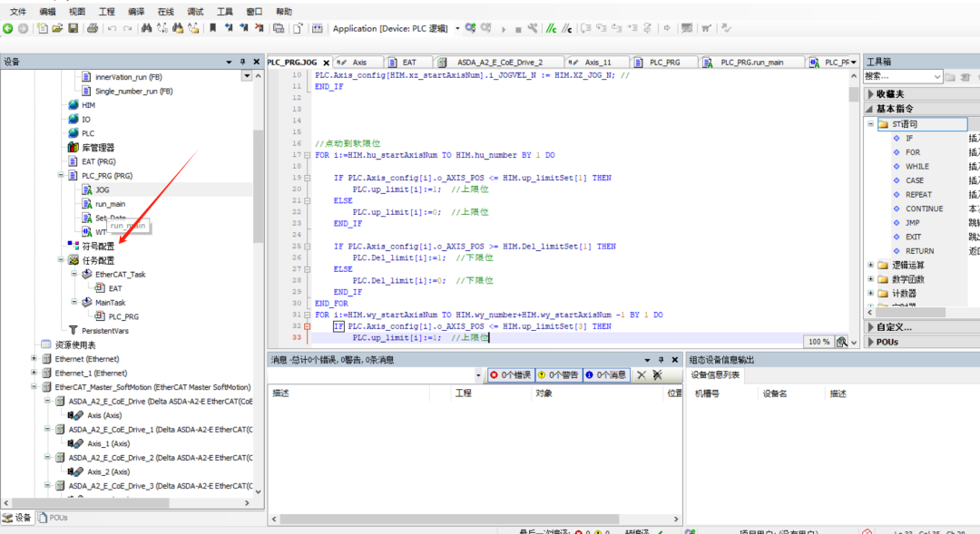Image resolution: width=980 pixels, height=534 pixels.
Task: Click the Axis_1 (Axis) drive icon
Action: coord(75,443)
